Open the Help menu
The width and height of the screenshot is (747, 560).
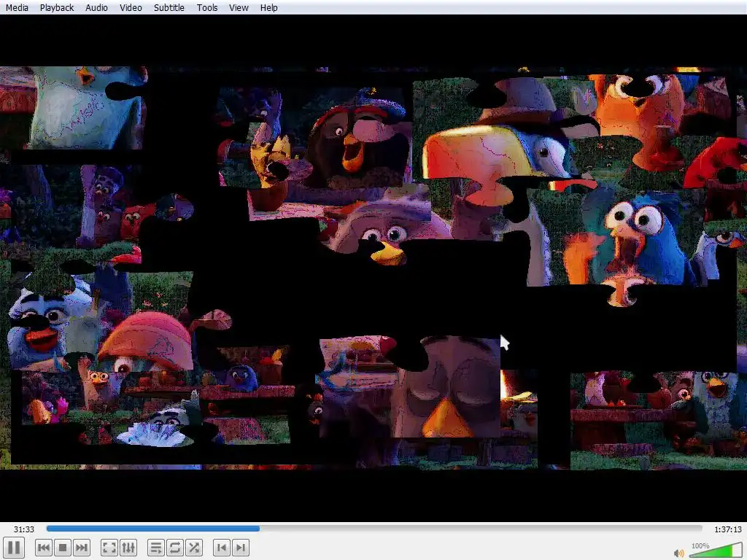point(268,7)
